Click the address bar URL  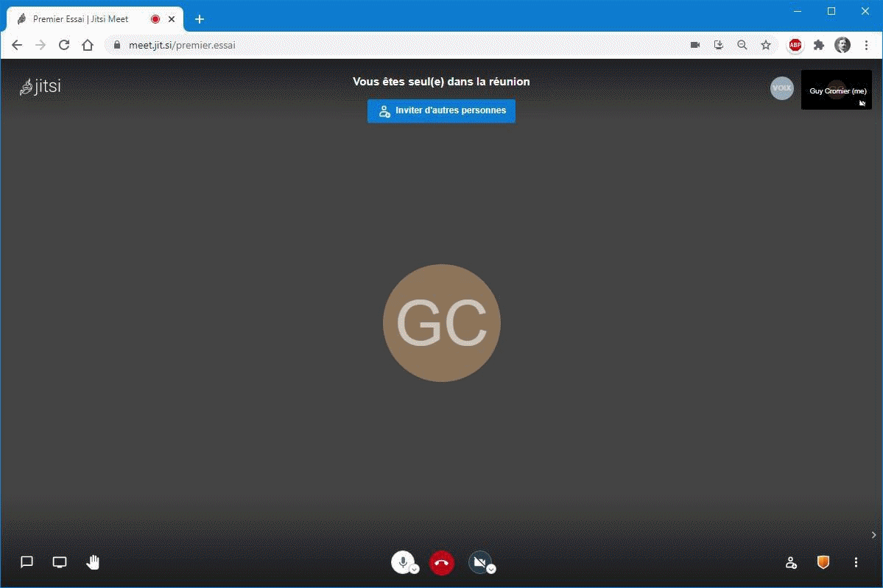(x=182, y=45)
